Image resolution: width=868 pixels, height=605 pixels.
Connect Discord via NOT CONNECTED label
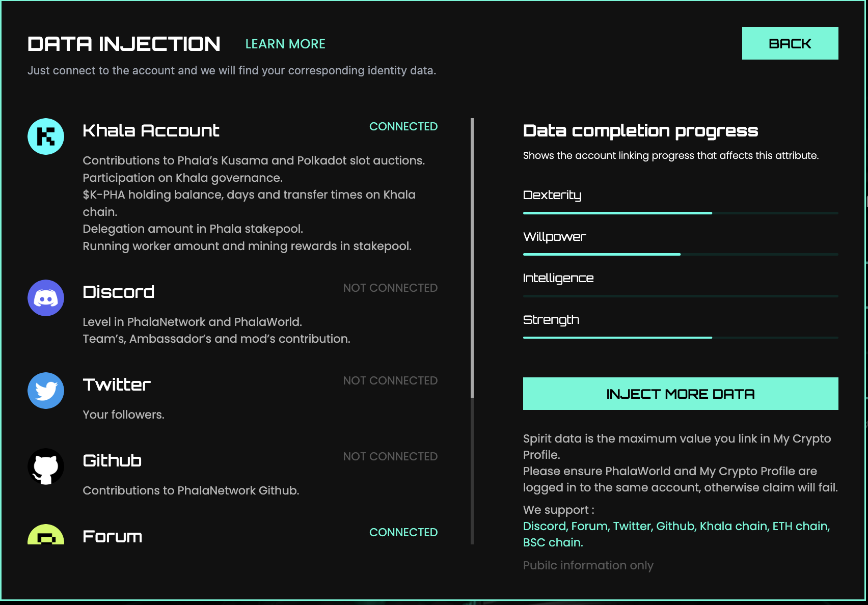tap(390, 288)
